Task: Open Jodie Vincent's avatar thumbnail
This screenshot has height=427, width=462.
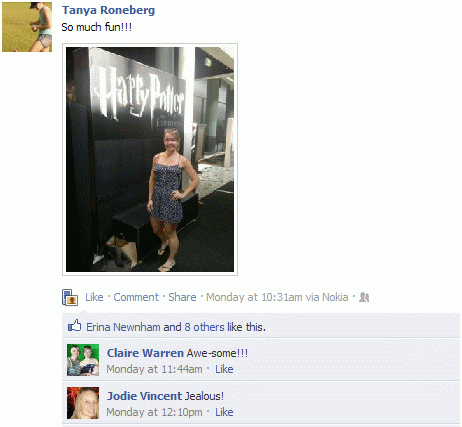Action: (x=83, y=403)
